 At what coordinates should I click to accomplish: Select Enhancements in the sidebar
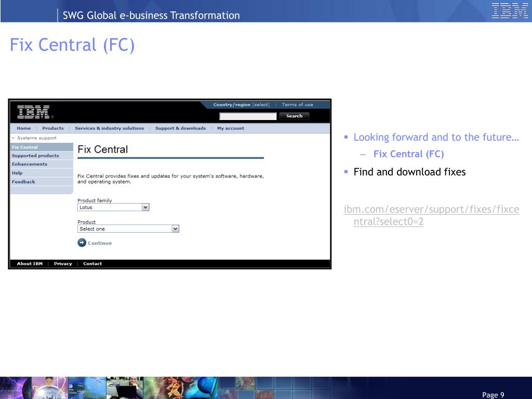tap(42, 164)
